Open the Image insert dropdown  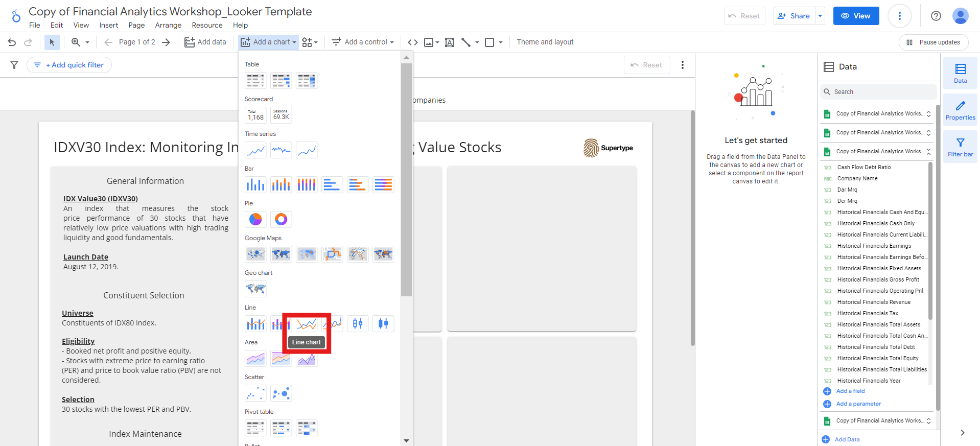(x=432, y=42)
